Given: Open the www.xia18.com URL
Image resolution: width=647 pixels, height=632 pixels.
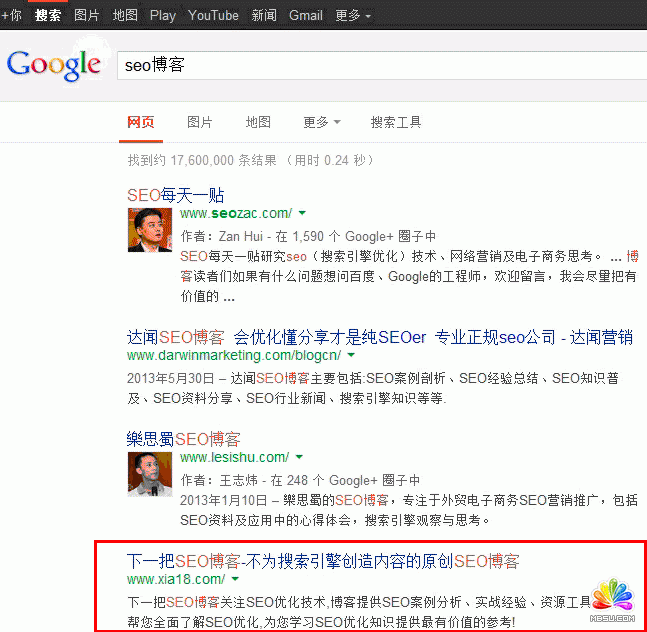Looking at the screenshot, I should click(176, 579).
